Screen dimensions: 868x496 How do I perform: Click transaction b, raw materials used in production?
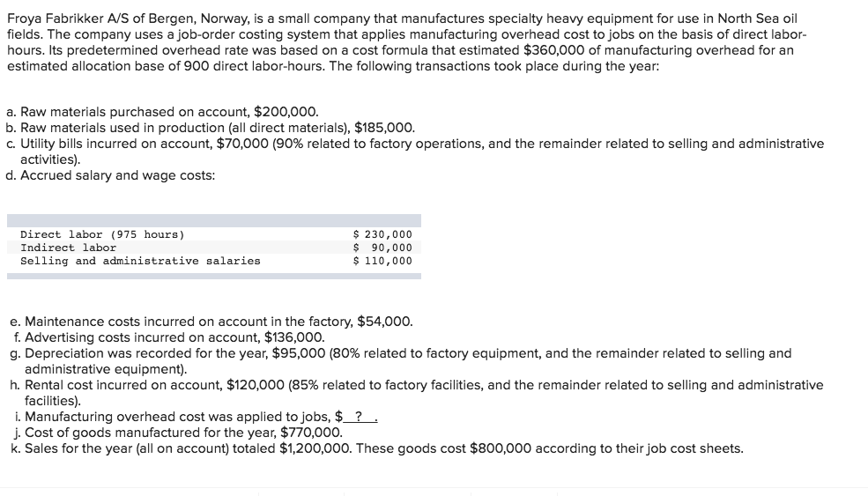click(210, 128)
